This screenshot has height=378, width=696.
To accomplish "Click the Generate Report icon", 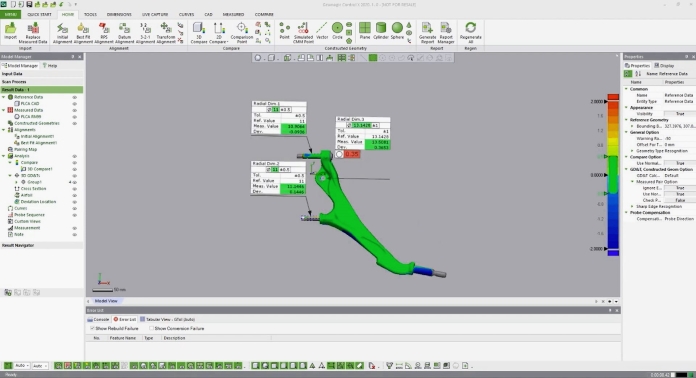I will [x=427, y=33].
